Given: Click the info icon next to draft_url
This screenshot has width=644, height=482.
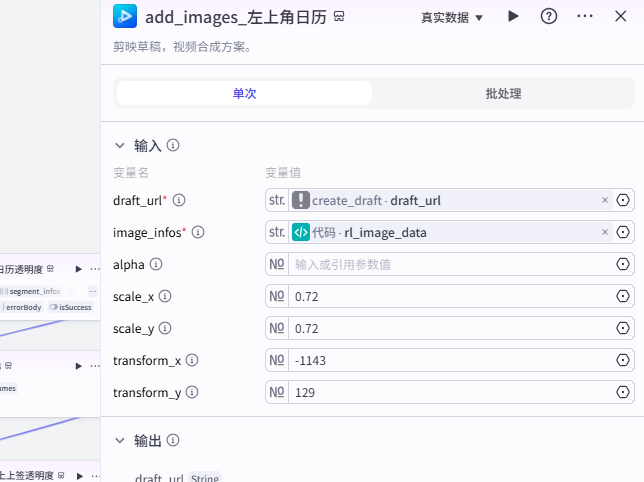Looking at the screenshot, I should point(180,200).
